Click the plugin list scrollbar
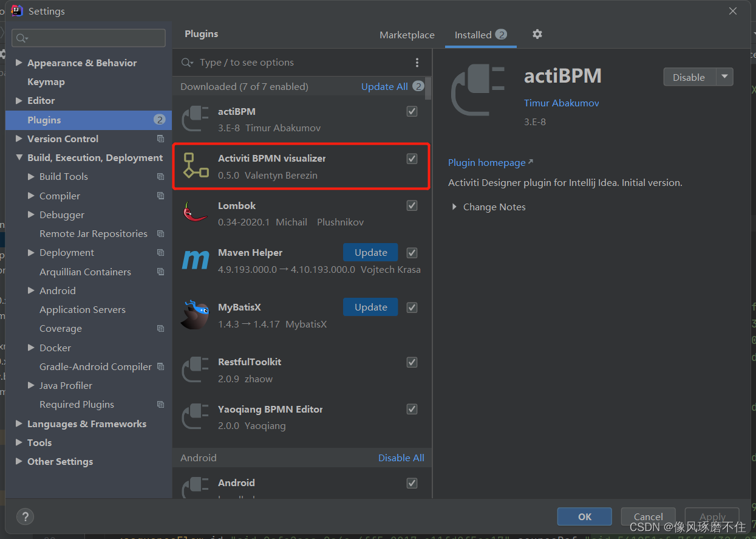Screen dimensions: 756x539 click(429, 89)
